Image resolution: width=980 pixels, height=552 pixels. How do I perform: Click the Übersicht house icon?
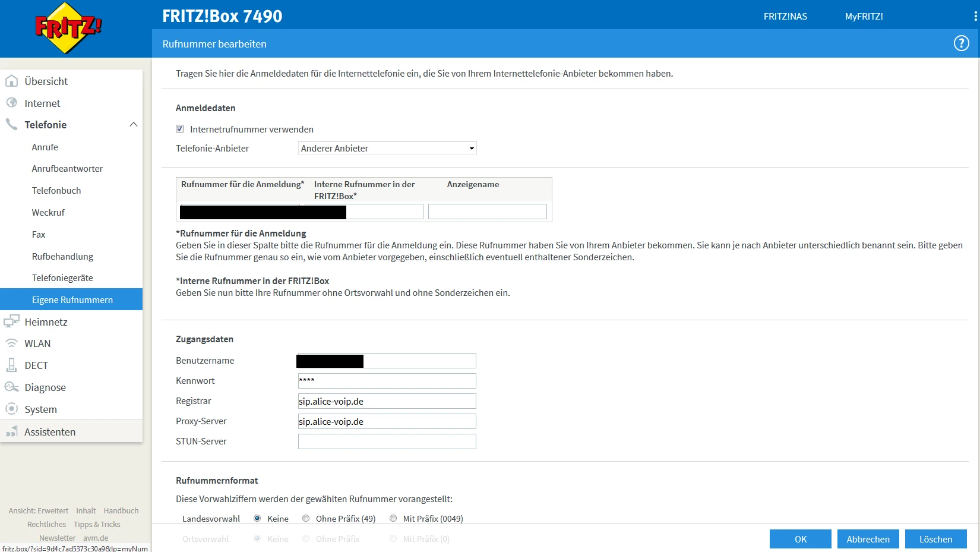[x=11, y=81]
